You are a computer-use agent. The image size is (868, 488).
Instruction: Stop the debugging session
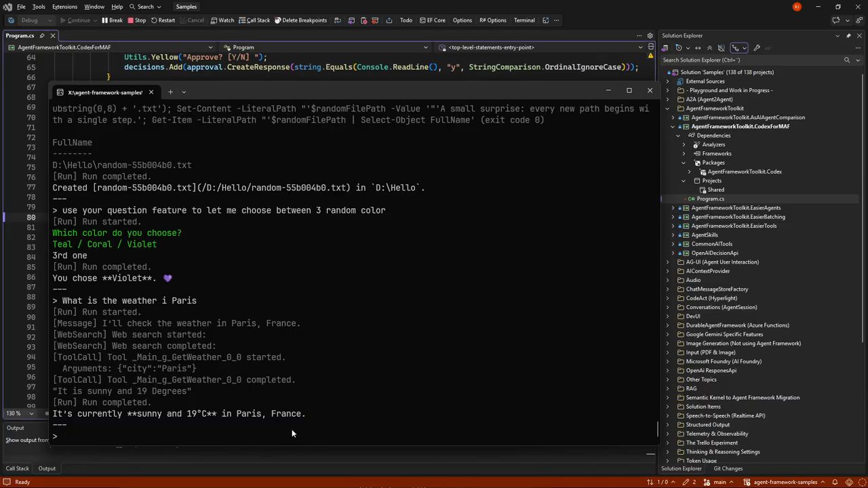pos(136,20)
